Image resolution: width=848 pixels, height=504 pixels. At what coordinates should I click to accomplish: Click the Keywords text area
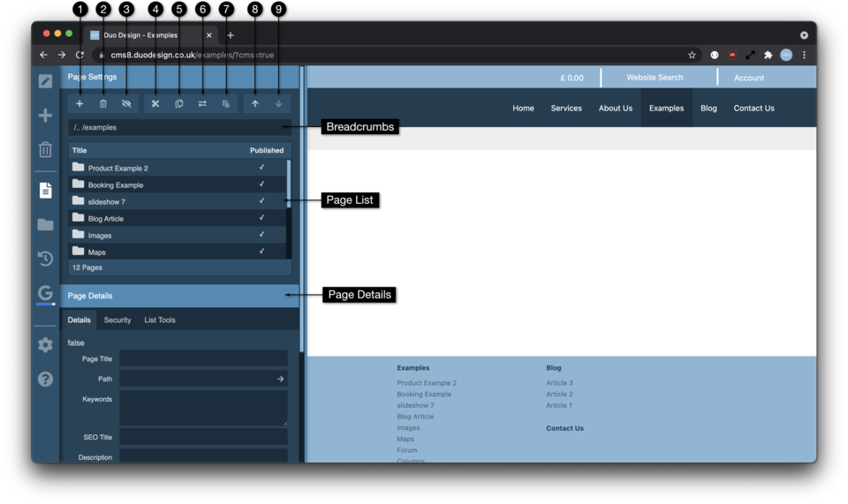tap(203, 409)
